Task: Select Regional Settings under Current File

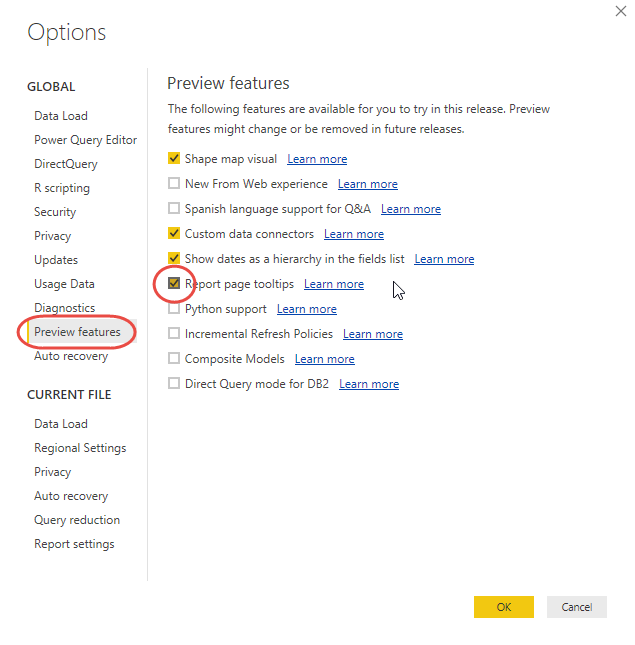Action: click(x=80, y=448)
